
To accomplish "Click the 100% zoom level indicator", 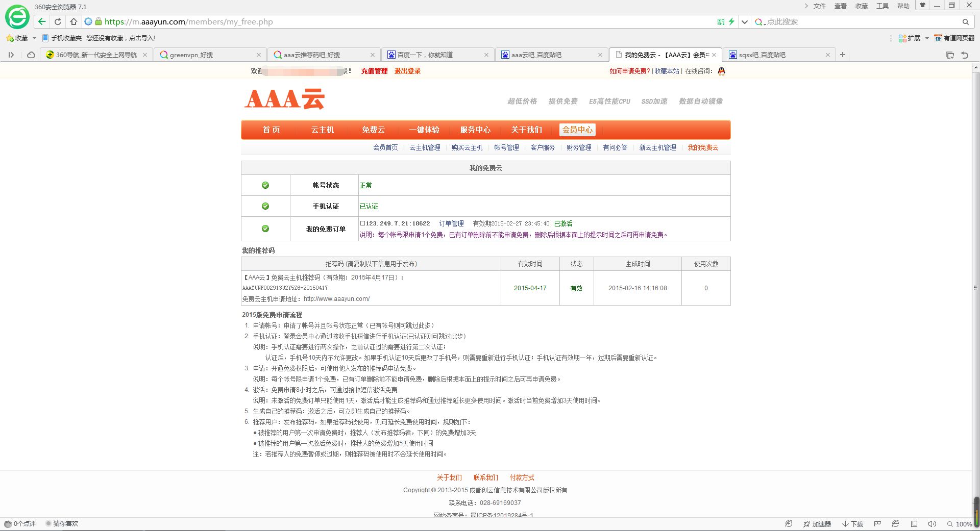I will pos(960,524).
